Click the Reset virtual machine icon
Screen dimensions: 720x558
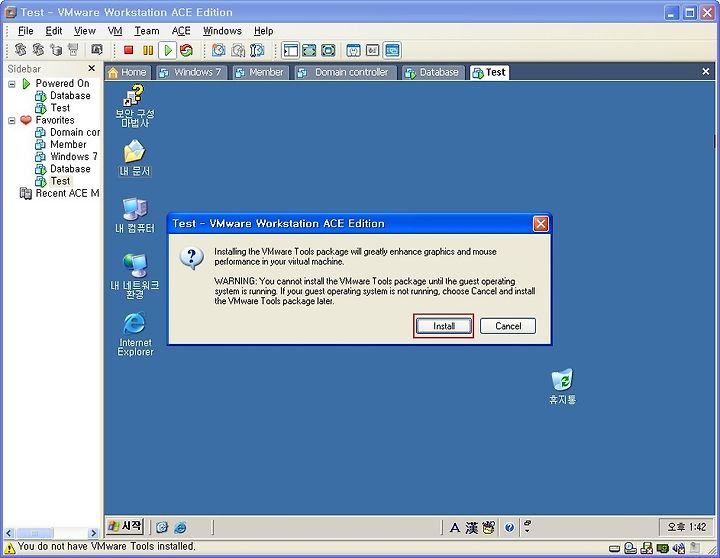[186, 50]
